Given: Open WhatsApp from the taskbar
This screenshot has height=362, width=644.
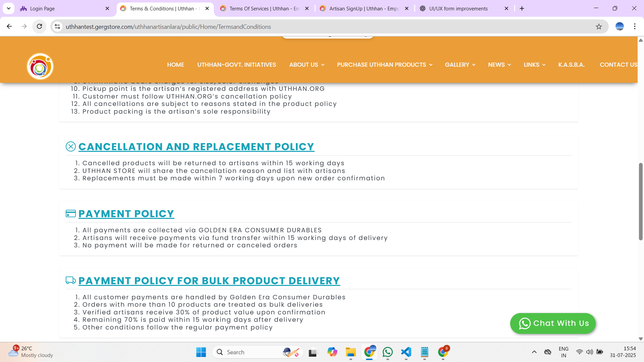Looking at the screenshot, I should pyautogui.click(x=387, y=352).
